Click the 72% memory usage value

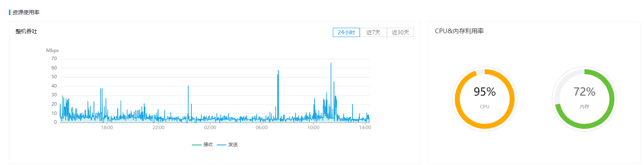pyautogui.click(x=584, y=92)
